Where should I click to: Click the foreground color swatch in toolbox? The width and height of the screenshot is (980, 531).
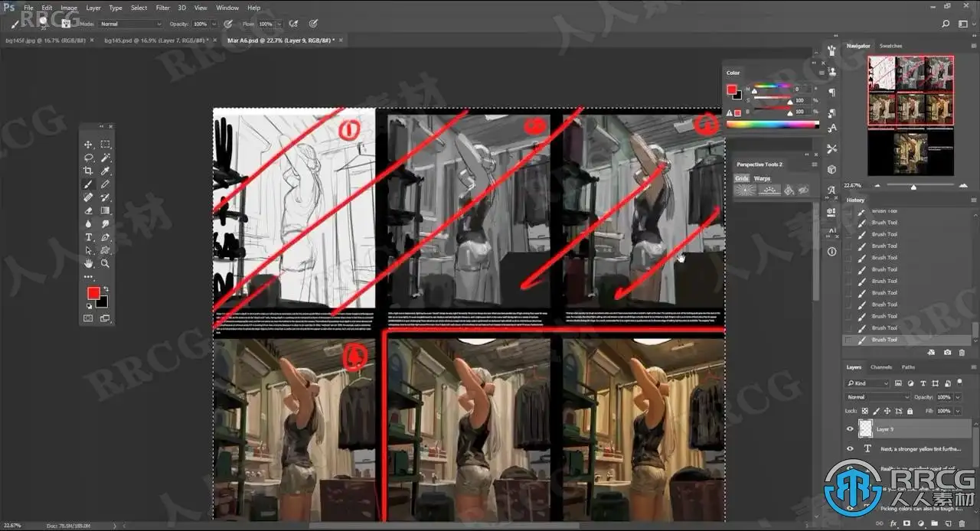[x=93, y=293]
